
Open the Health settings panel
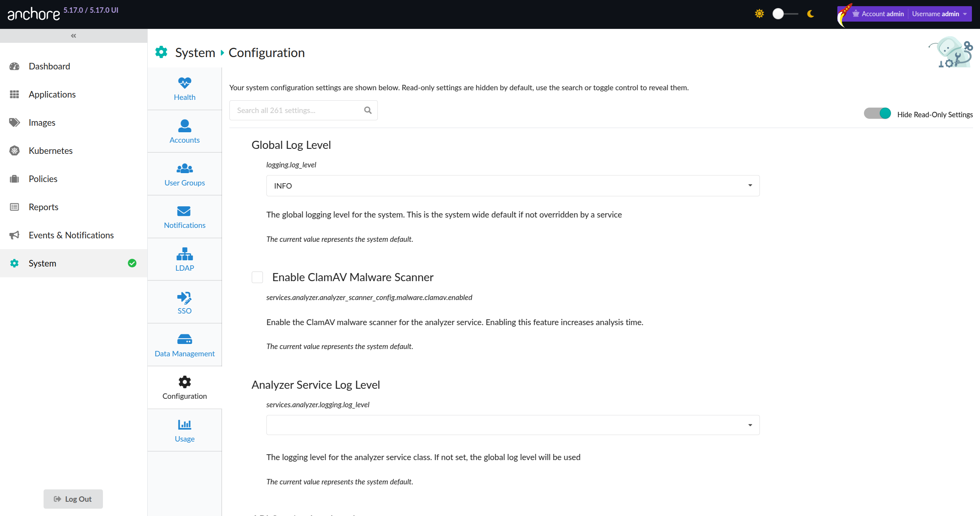(x=184, y=88)
